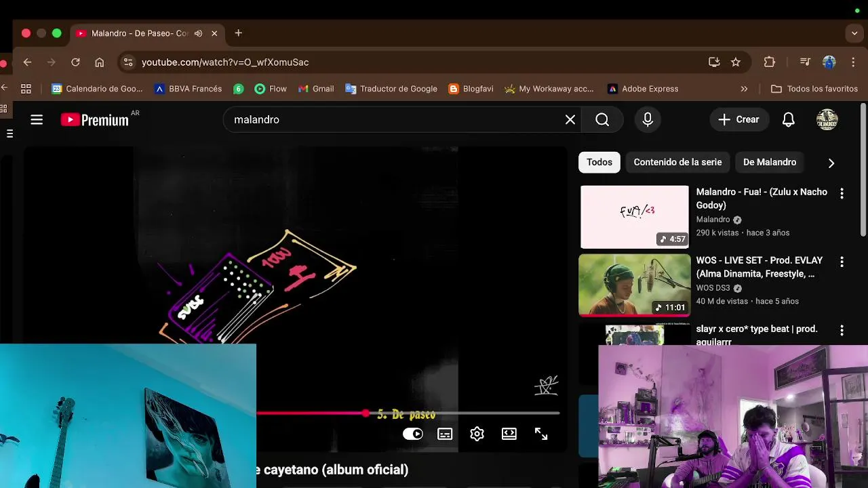Open player settings gear
The image size is (868, 488).
pyautogui.click(x=477, y=434)
